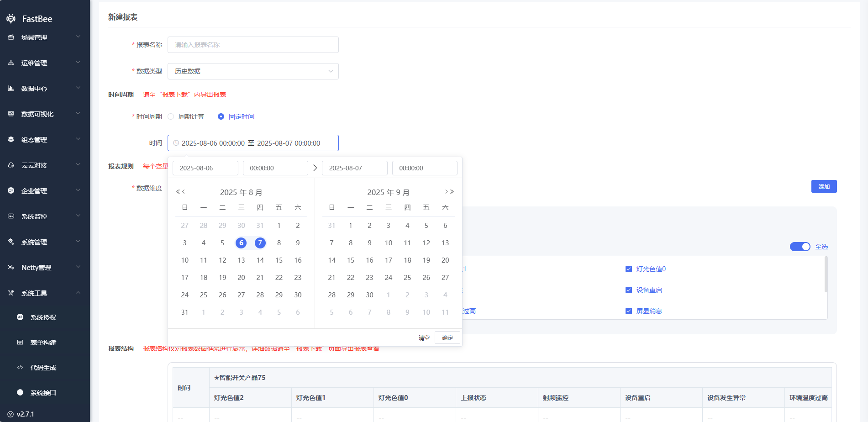Screen dimensions: 868x422
Task: Click the 系统监控 monitor icon
Action: [x=11, y=216]
